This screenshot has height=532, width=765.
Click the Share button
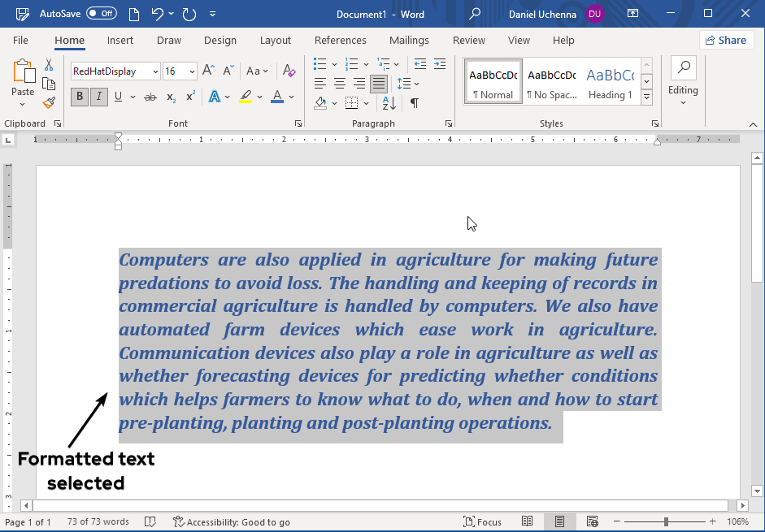click(x=726, y=40)
